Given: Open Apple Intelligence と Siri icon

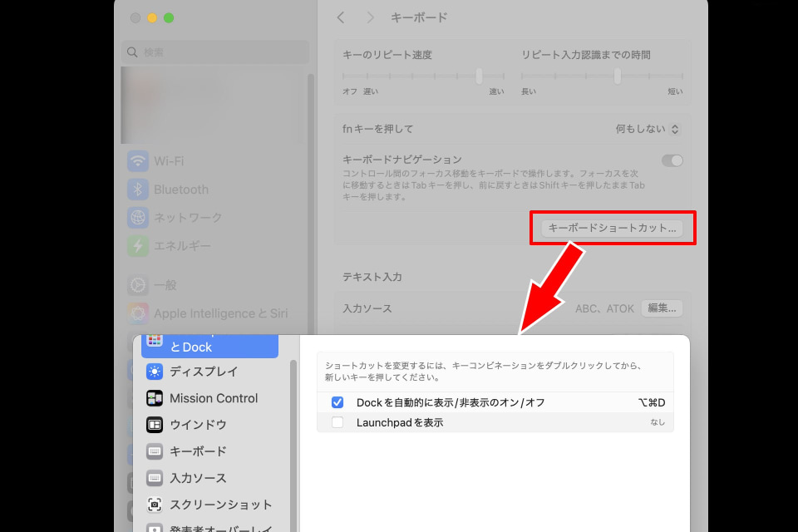Looking at the screenshot, I should (138, 313).
